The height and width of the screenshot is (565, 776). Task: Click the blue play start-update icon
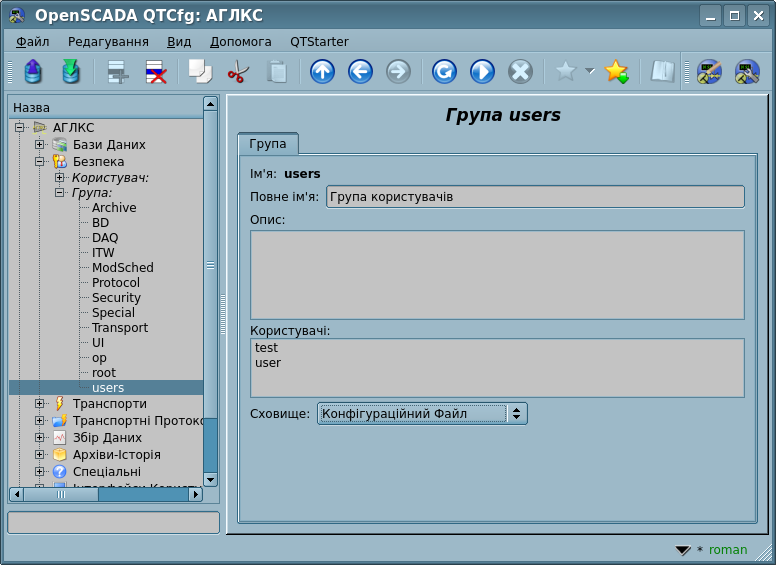pyautogui.click(x=482, y=72)
